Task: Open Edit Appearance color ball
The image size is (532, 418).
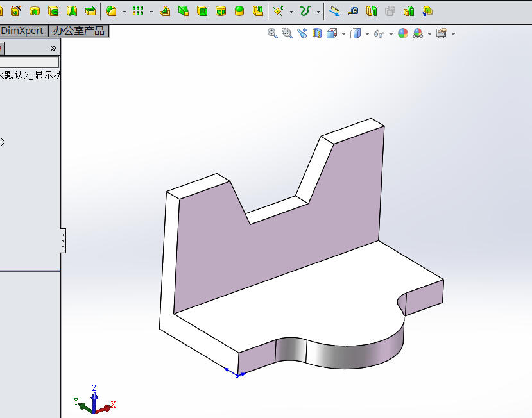Action: point(403,33)
